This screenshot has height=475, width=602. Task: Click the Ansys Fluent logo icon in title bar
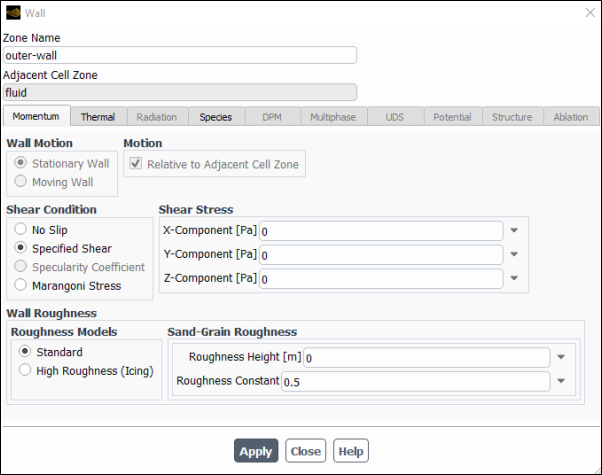[13, 13]
